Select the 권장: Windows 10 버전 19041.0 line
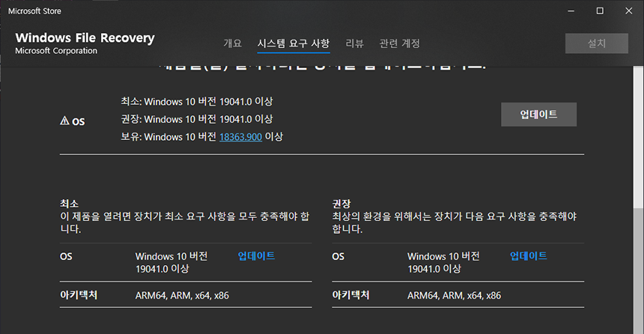 [197, 119]
